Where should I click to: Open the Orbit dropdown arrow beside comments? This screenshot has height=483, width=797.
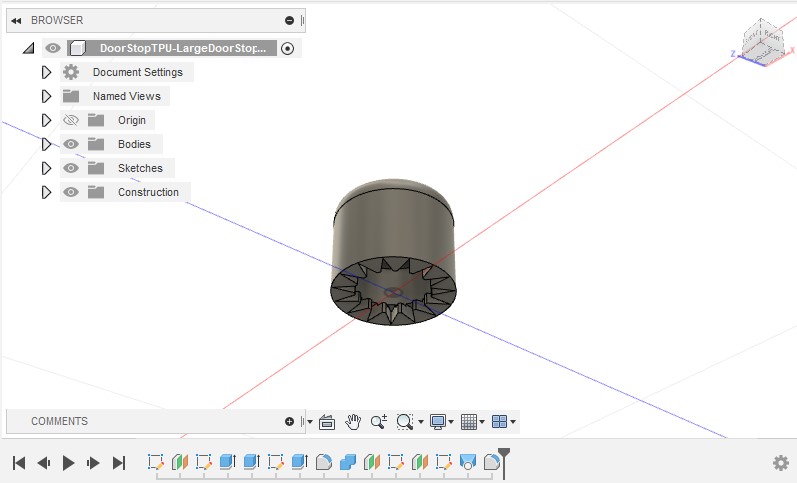pyautogui.click(x=310, y=422)
